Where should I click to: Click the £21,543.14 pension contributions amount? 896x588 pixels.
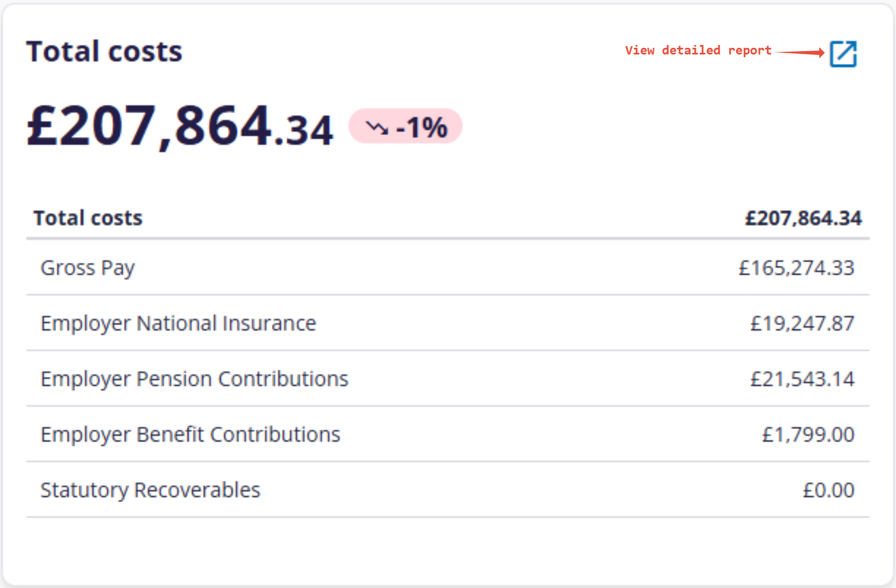802,379
